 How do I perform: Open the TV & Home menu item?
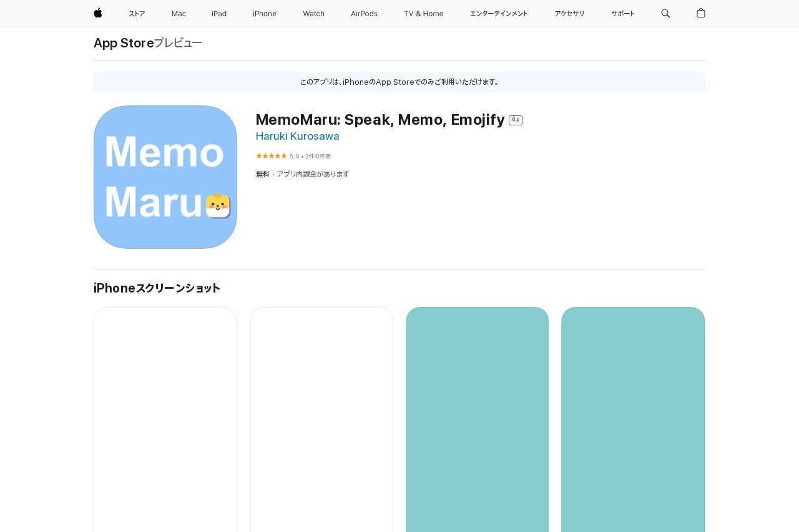click(424, 14)
